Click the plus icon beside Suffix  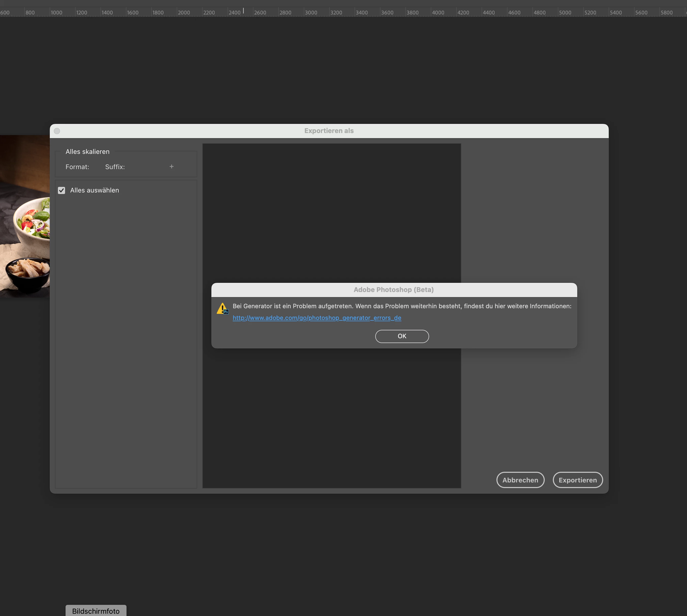(171, 167)
